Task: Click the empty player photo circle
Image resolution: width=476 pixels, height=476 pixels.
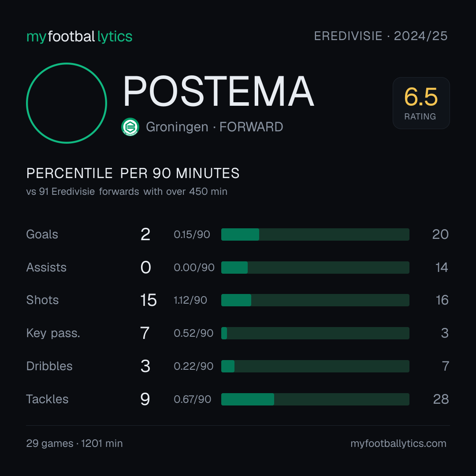Action: pos(67,103)
